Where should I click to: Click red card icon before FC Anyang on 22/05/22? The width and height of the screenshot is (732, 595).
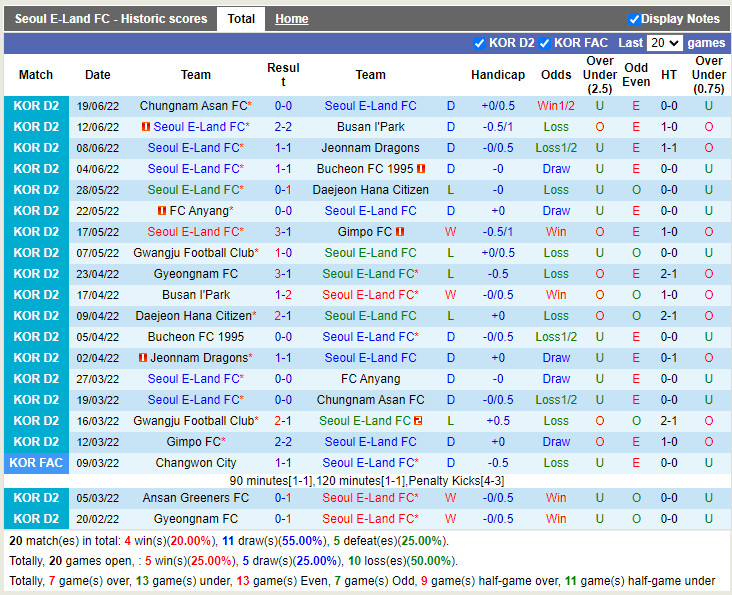pyautogui.click(x=162, y=211)
